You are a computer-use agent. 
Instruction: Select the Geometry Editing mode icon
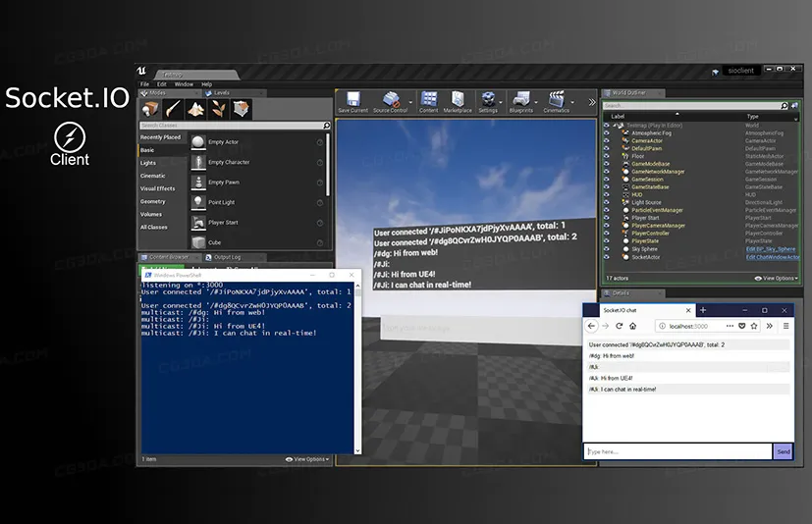pos(242,109)
